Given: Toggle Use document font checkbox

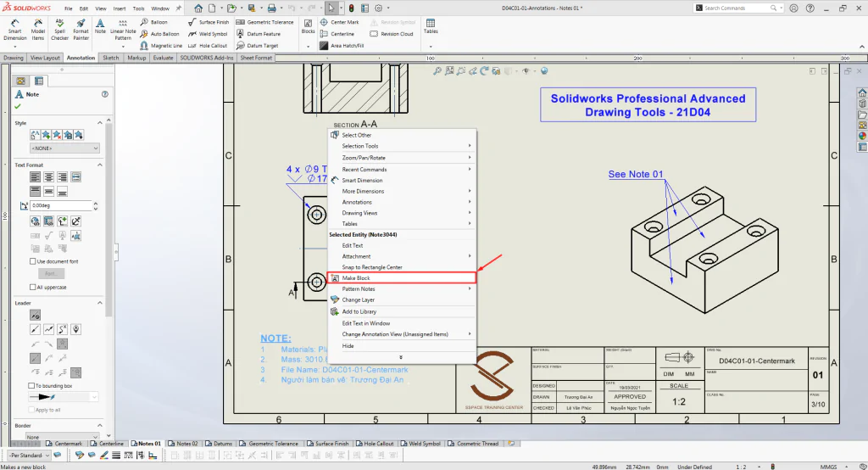Looking at the screenshot, I should (33, 261).
